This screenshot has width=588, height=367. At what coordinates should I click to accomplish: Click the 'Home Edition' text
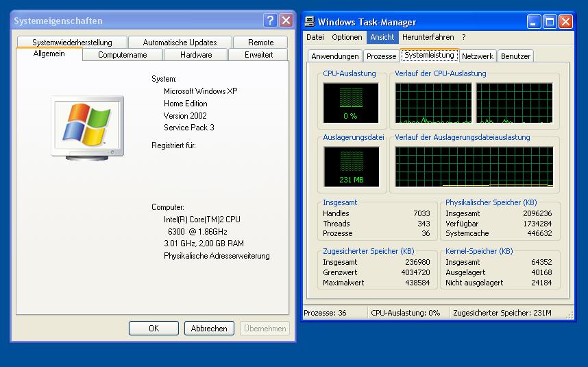click(185, 103)
